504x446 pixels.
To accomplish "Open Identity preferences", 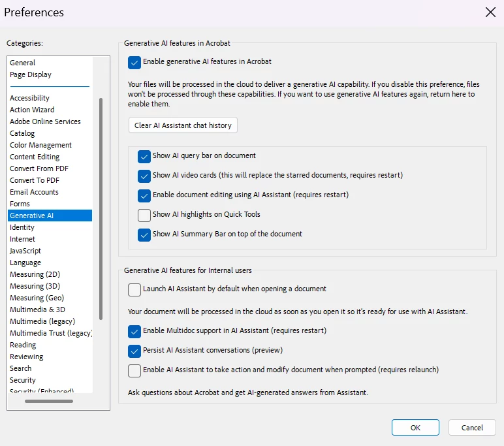I will pos(50,227).
